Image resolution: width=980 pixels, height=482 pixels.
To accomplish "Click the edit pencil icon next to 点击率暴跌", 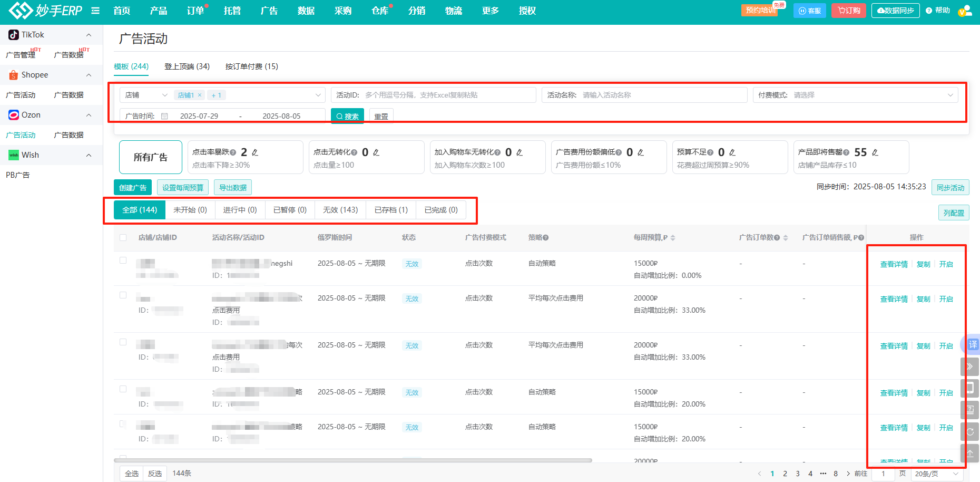I will point(255,152).
